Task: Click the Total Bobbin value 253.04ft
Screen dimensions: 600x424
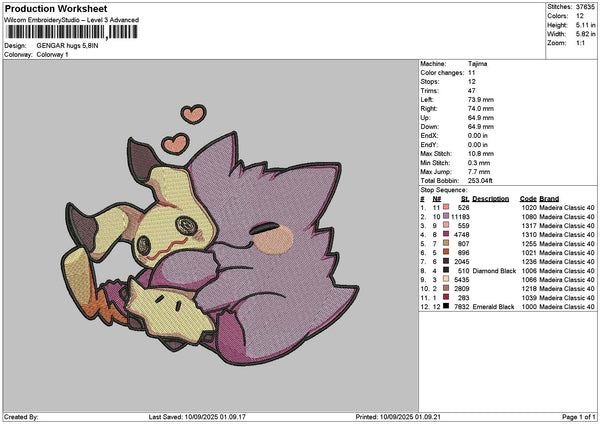Action: pyautogui.click(x=480, y=181)
